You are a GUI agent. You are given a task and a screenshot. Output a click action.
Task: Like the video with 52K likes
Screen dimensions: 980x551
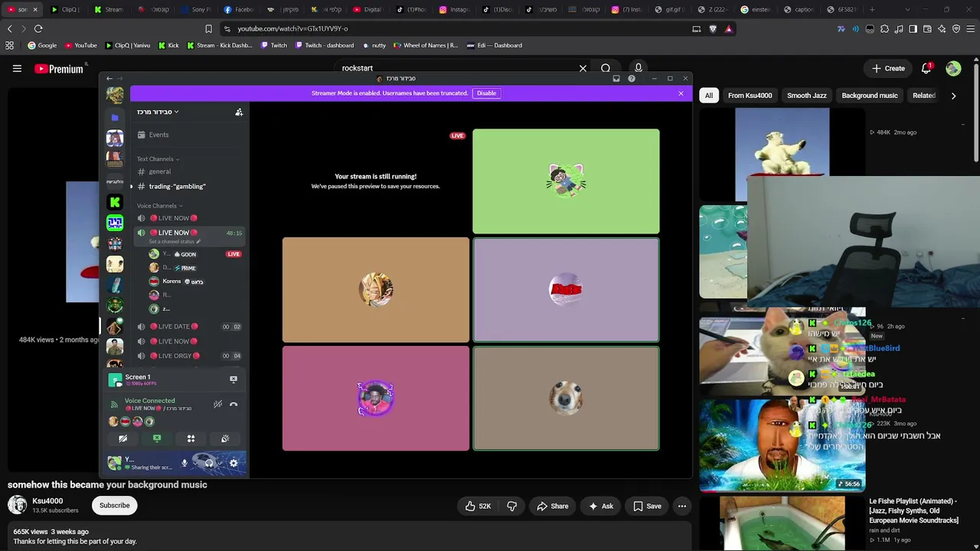coord(479,506)
